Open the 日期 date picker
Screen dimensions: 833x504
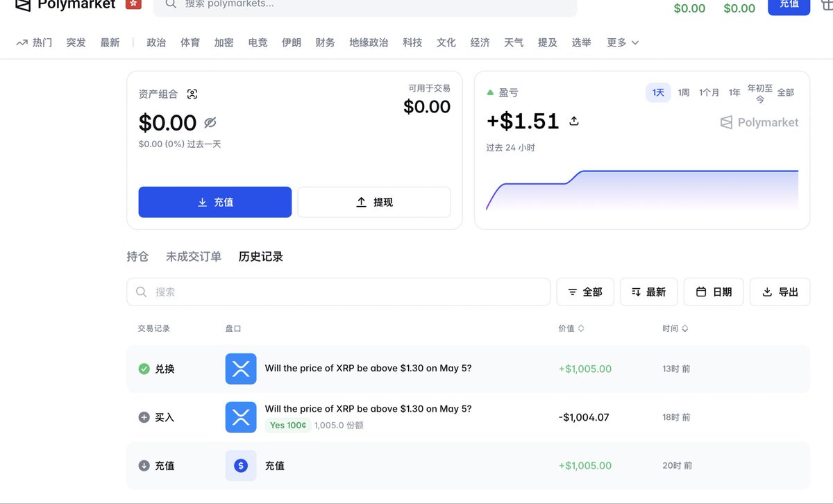click(714, 292)
